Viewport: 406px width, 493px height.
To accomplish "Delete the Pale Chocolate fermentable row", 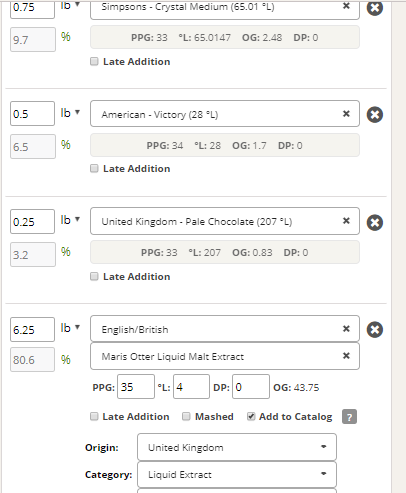I will pyautogui.click(x=375, y=222).
